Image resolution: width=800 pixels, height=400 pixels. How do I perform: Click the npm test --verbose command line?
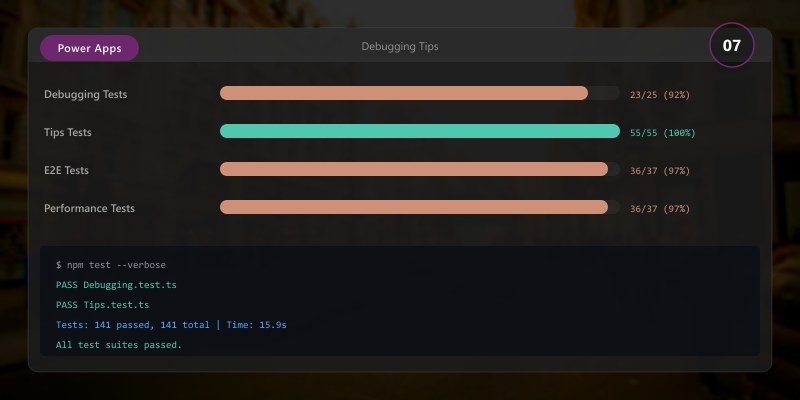tap(111, 265)
